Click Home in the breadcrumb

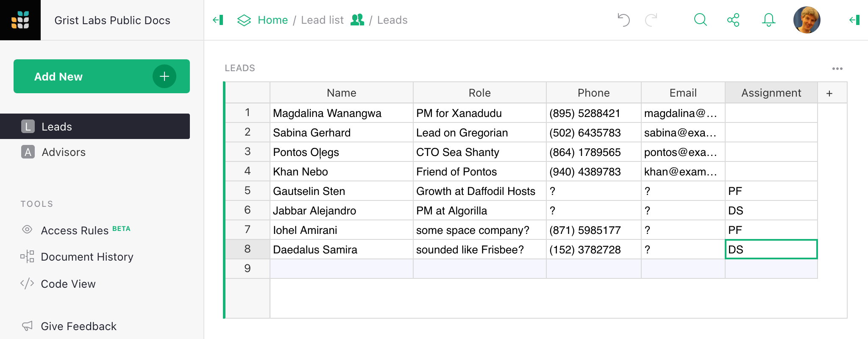tap(273, 20)
